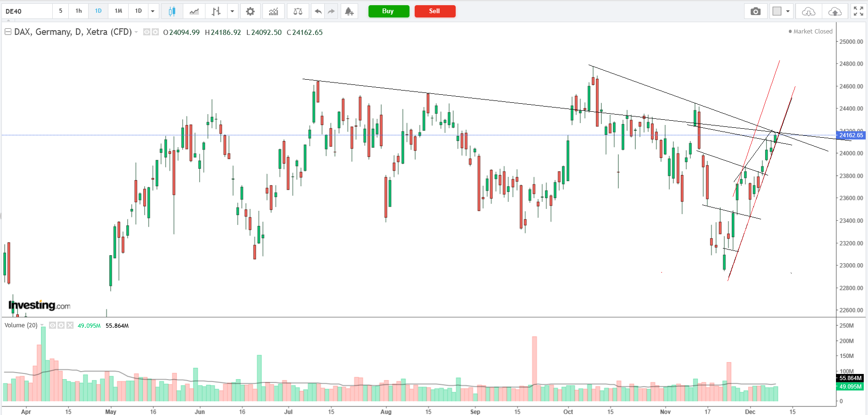The height and width of the screenshot is (415, 868).
Task: Switch to the 1M timeframe
Action: pos(118,11)
